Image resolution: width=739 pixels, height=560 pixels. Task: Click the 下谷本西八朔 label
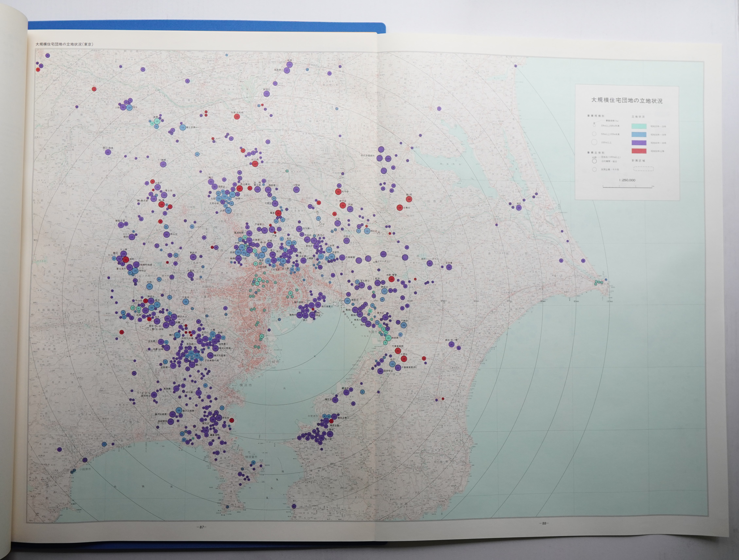click(212, 361)
